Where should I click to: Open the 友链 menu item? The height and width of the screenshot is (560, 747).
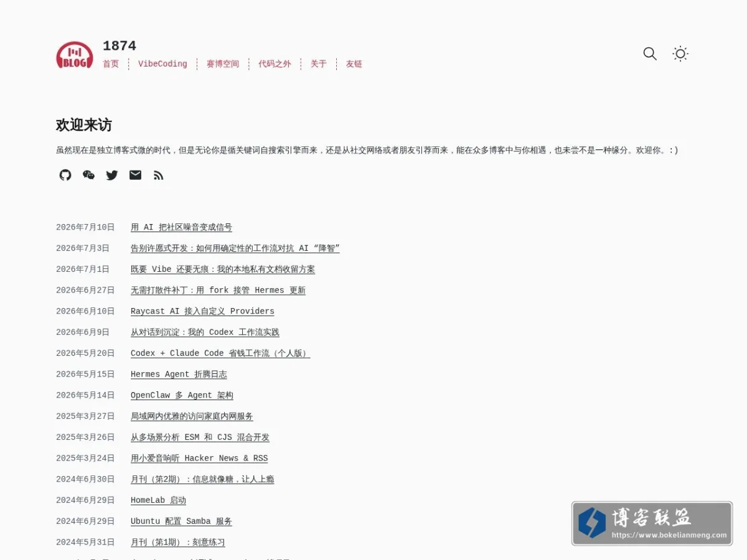354,63
